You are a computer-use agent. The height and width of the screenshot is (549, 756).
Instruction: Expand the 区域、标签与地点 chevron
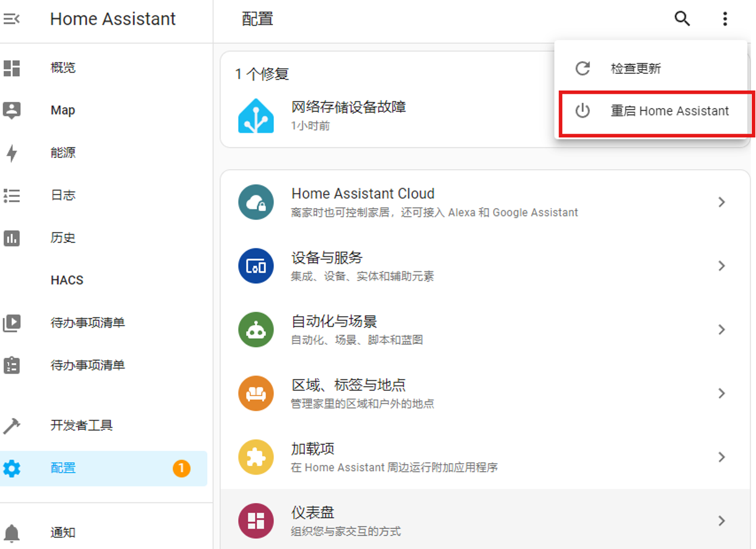721,393
